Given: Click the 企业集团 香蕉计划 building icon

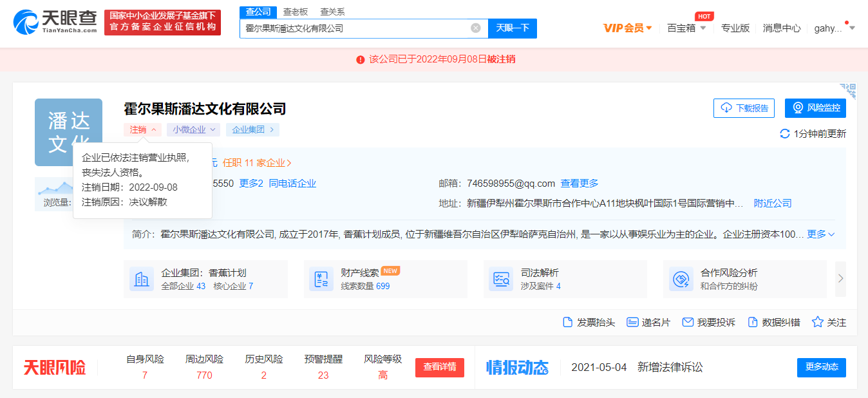Looking at the screenshot, I should (141, 280).
